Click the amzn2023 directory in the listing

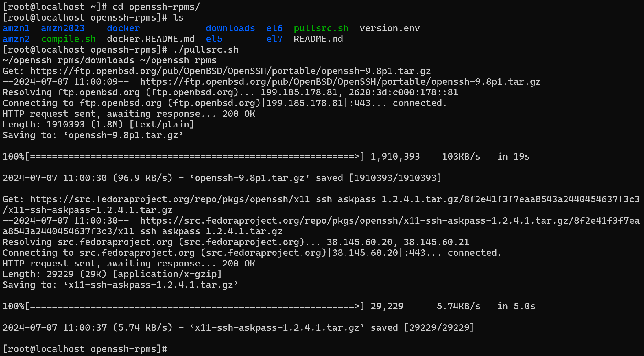coord(63,28)
